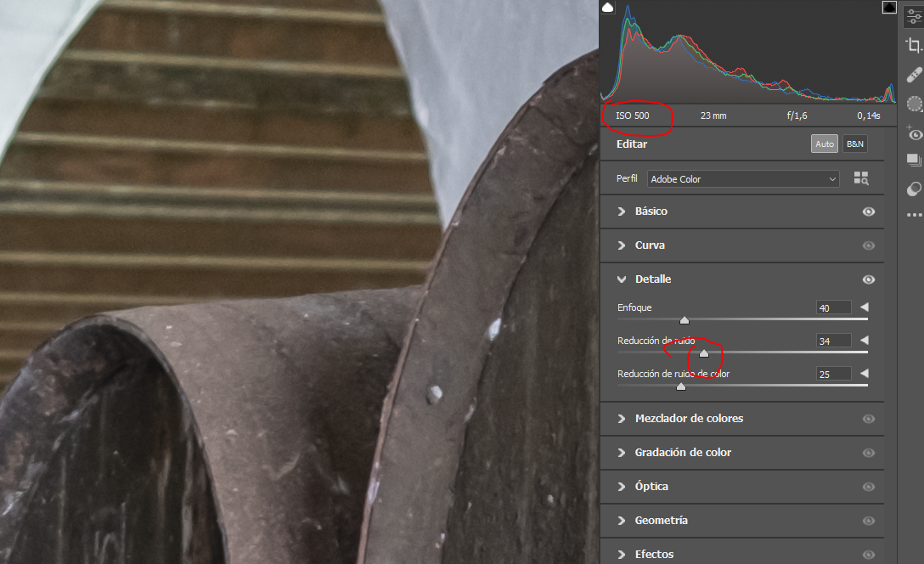Click the f/1,6 aperture readout
The width and height of the screenshot is (924, 564).
pyautogui.click(x=797, y=116)
